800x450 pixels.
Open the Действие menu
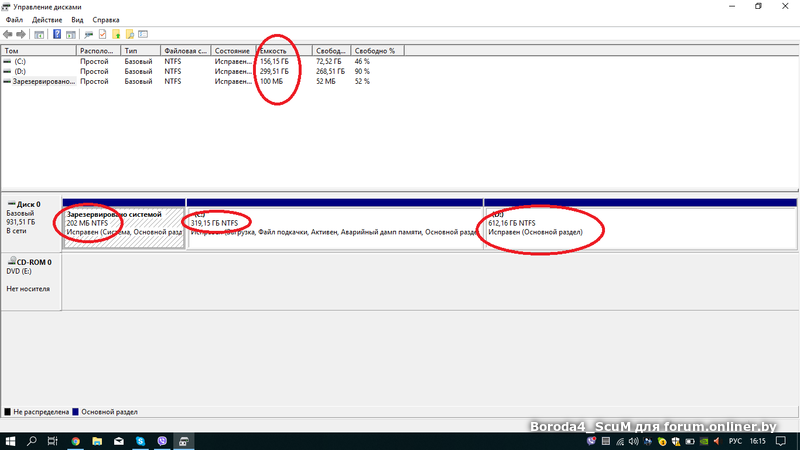coord(47,20)
